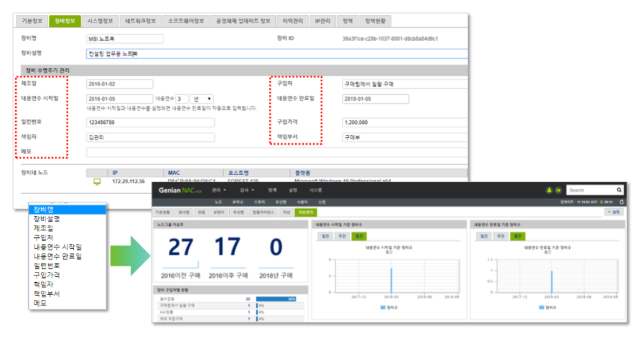Click the 구입처 input field
The height and width of the screenshot is (338, 644).
point(405,84)
